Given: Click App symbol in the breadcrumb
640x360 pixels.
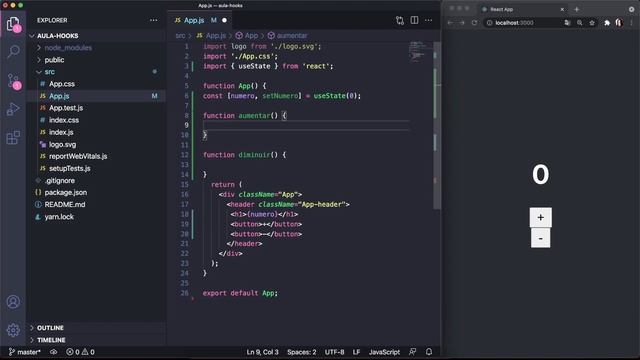Looking at the screenshot, I should 247,36.
